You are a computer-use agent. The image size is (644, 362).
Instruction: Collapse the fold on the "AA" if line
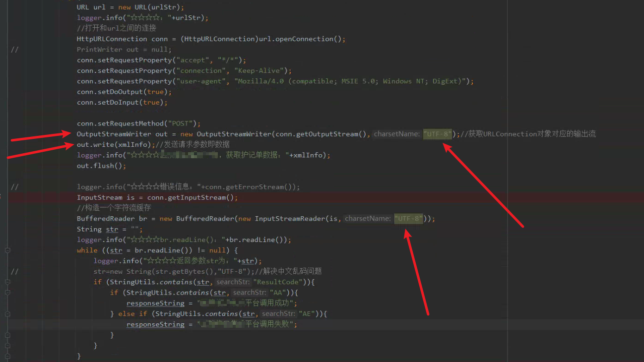(7, 293)
